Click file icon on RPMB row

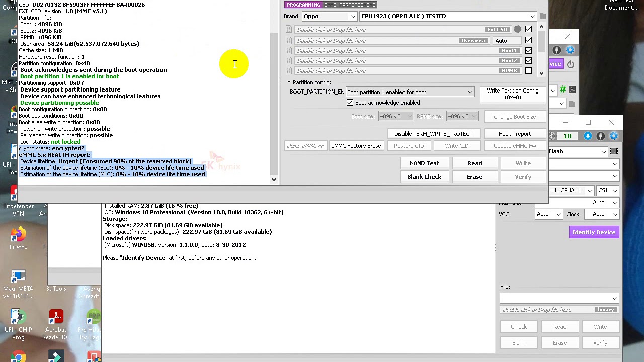click(288, 71)
